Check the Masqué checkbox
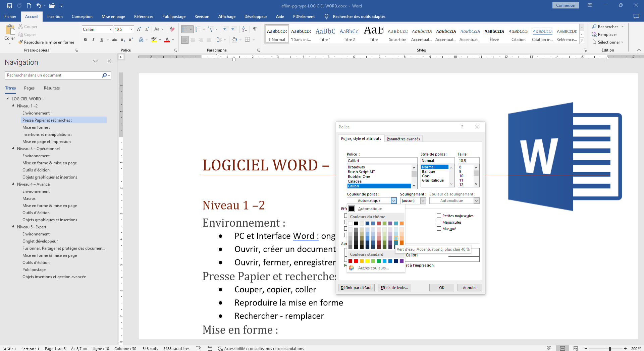The image size is (644, 351). click(439, 228)
